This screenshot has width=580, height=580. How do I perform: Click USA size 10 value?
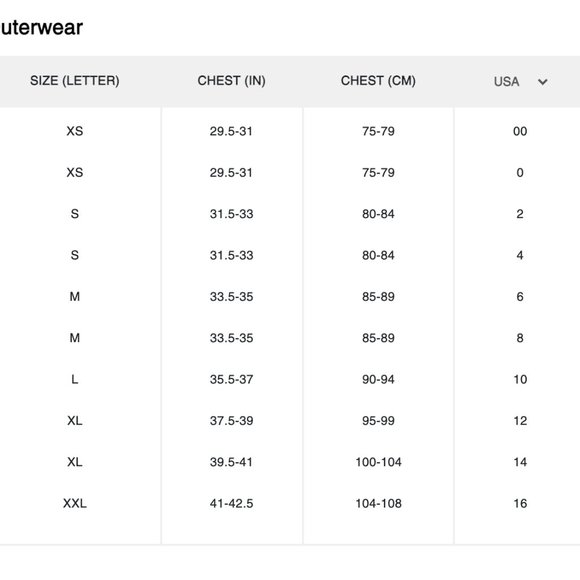[x=520, y=379]
